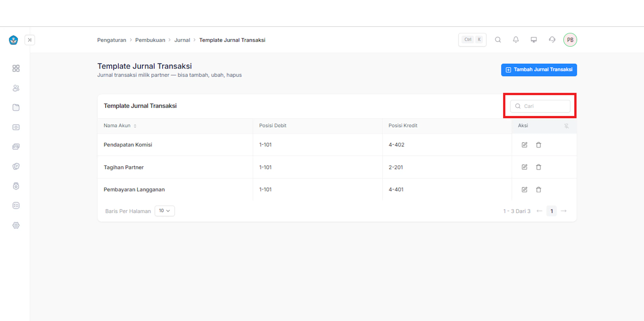644x321 pixels.
Task: Open the dashboard grid icon in sidebar
Action: click(x=16, y=68)
